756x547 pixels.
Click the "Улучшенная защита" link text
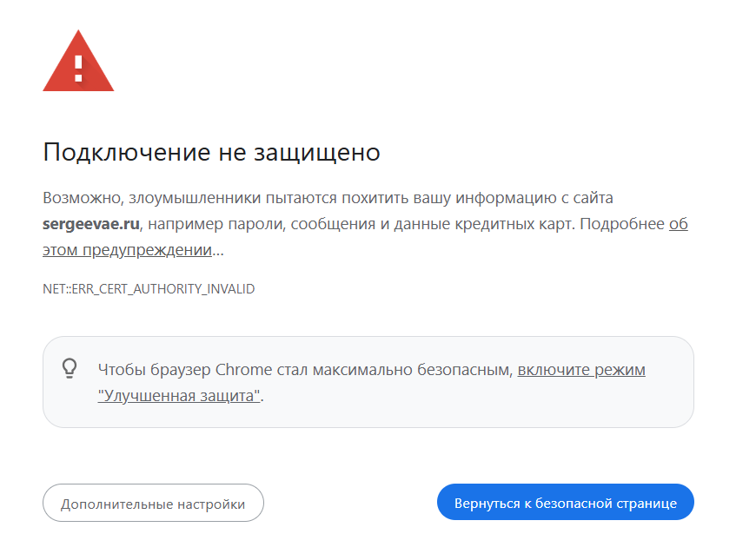[x=179, y=396]
